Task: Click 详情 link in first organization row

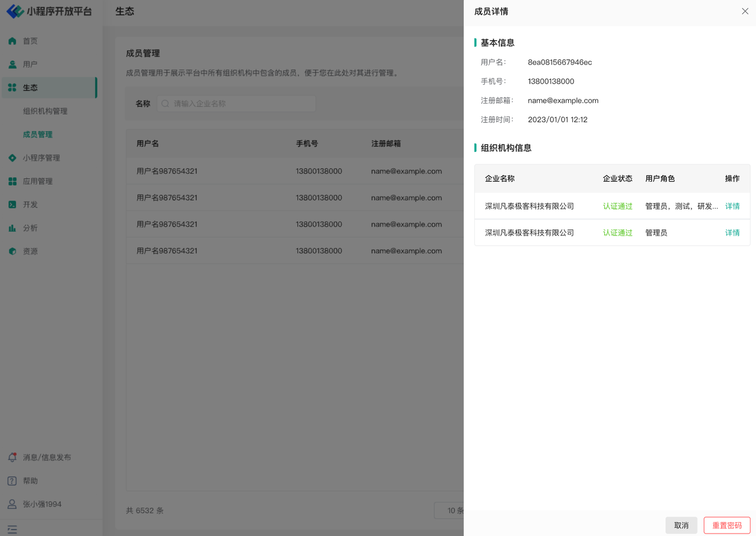Action: click(732, 206)
